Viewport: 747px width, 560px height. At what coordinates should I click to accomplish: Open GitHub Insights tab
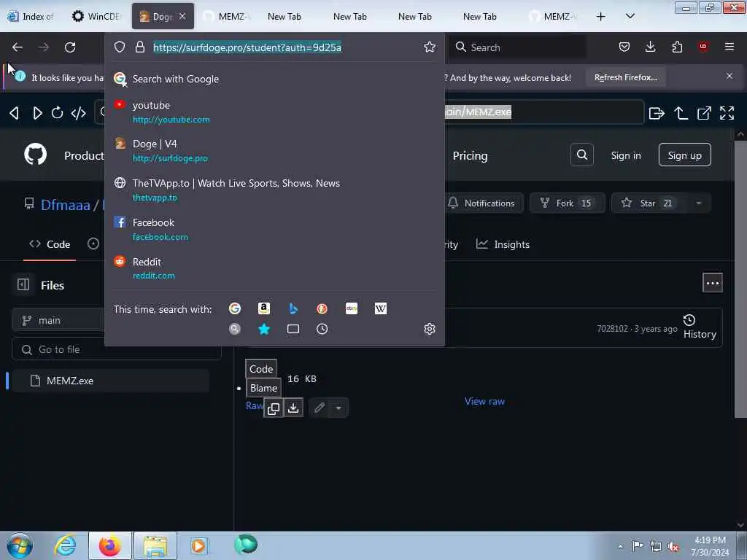pos(503,244)
